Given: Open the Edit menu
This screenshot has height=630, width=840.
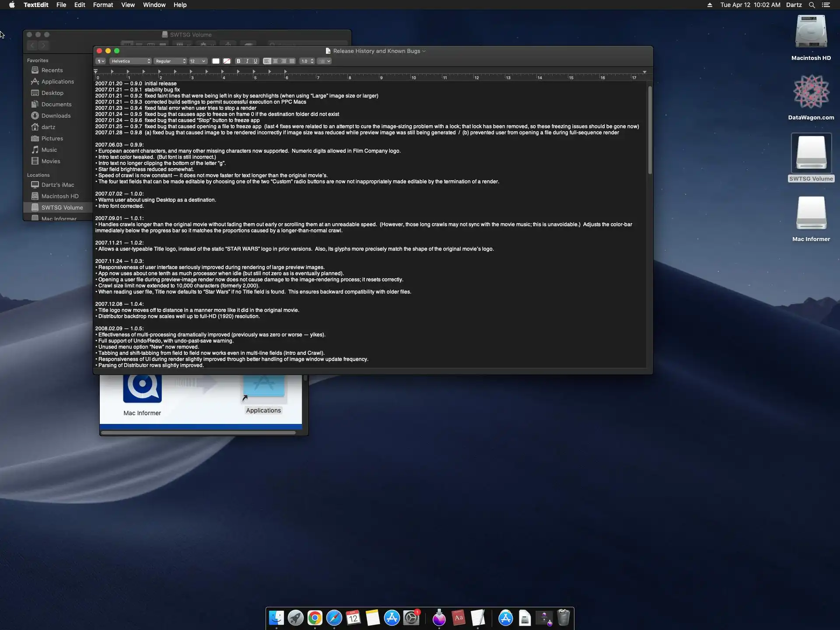Looking at the screenshot, I should click(80, 5).
